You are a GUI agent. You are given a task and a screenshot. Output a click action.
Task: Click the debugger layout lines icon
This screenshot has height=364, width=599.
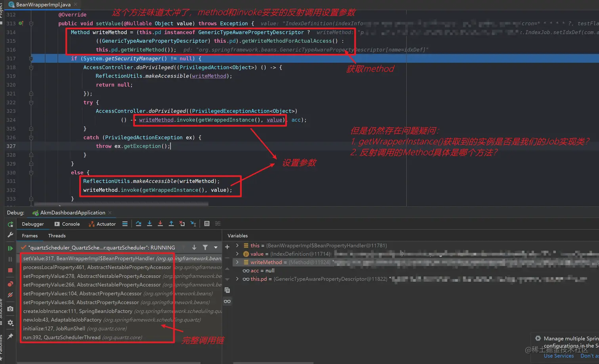pos(125,224)
